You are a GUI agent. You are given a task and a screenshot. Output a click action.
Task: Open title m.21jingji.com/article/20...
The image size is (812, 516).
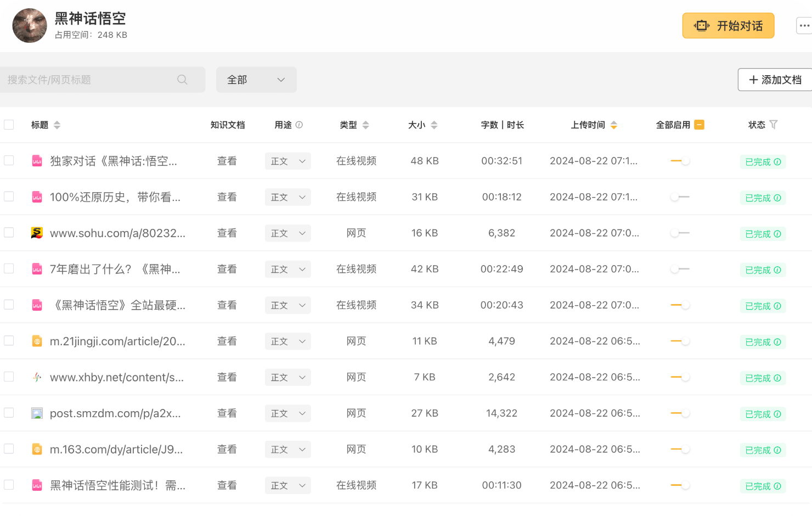pos(117,341)
